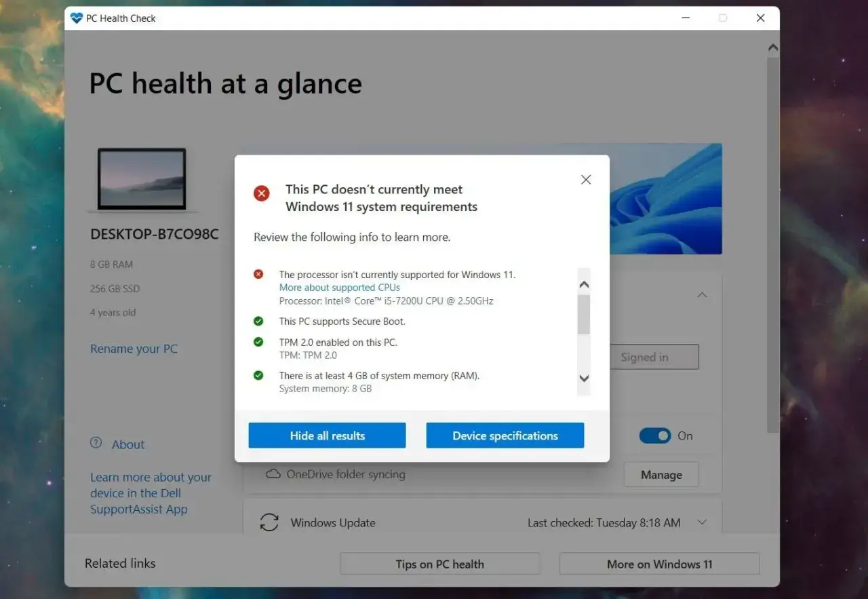Click results list scroll up arrow
This screenshot has height=599, width=868.
coord(584,285)
